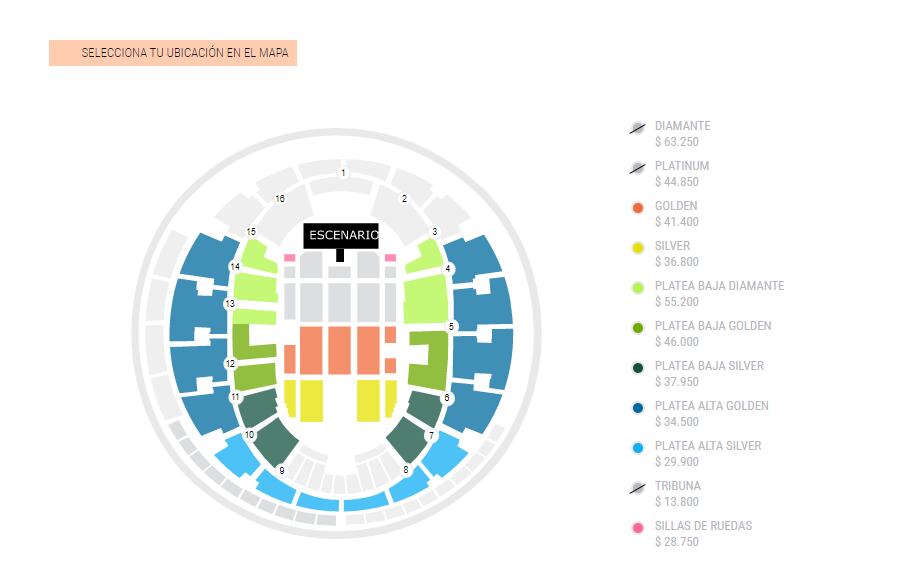Select section number 13 marker on map
The height and width of the screenshot is (582, 922).
point(230,303)
